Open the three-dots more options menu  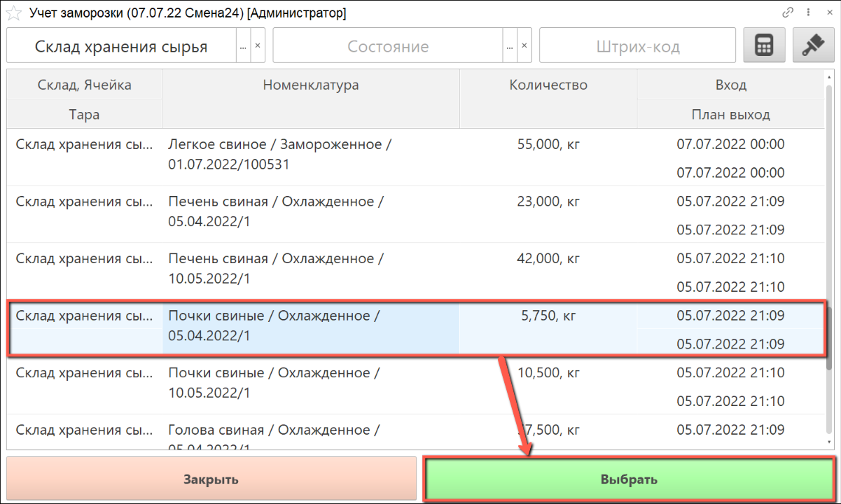[x=809, y=13]
